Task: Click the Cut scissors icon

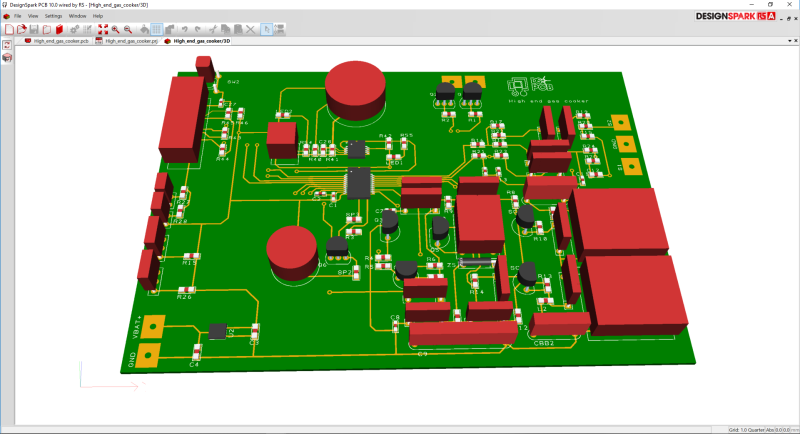Action: coord(213,30)
